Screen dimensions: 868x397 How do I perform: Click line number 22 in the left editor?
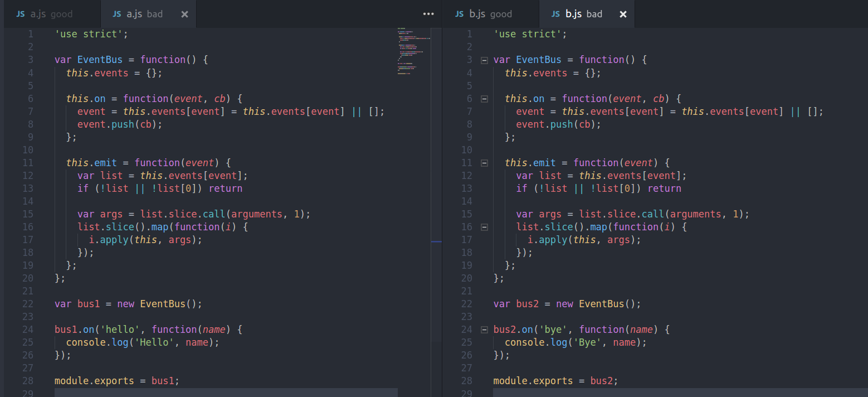pyautogui.click(x=27, y=303)
